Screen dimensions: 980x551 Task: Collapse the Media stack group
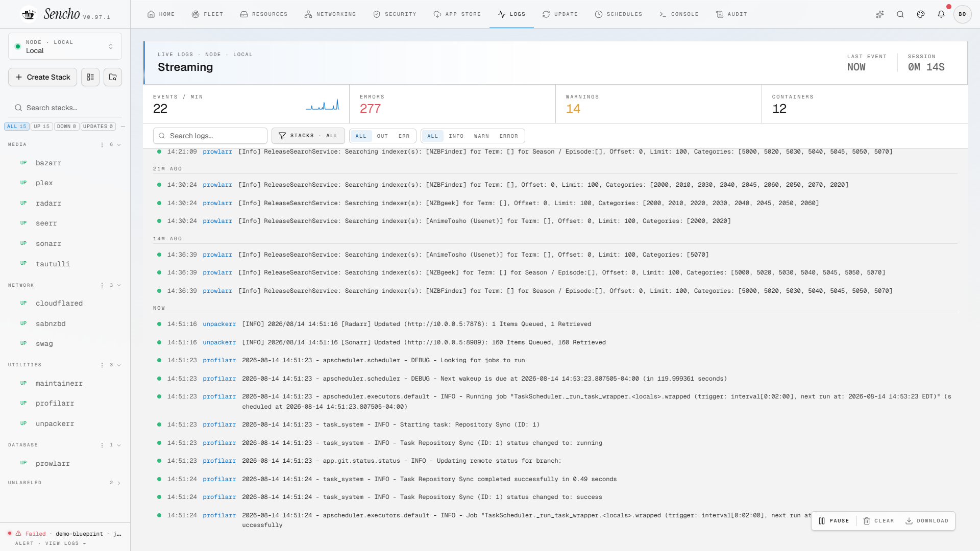(x=119, y=145)
